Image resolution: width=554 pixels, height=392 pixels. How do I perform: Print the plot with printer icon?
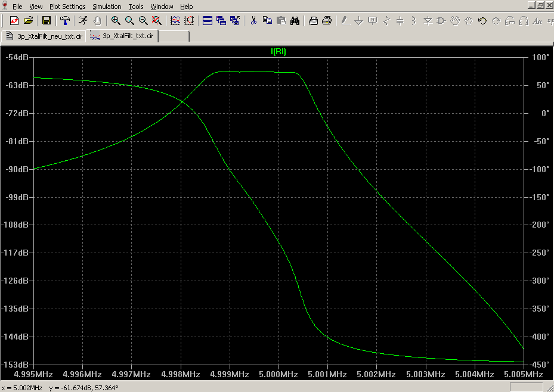(x=327, y=21)
